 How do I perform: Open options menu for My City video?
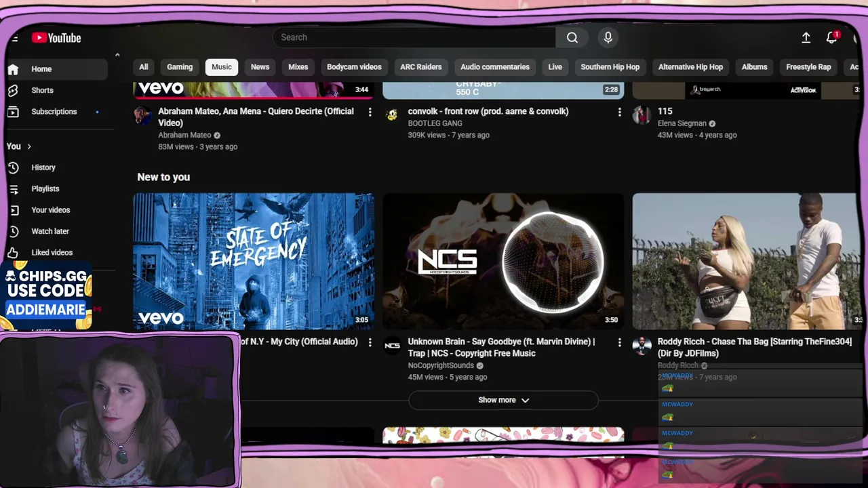pos(370,342)
